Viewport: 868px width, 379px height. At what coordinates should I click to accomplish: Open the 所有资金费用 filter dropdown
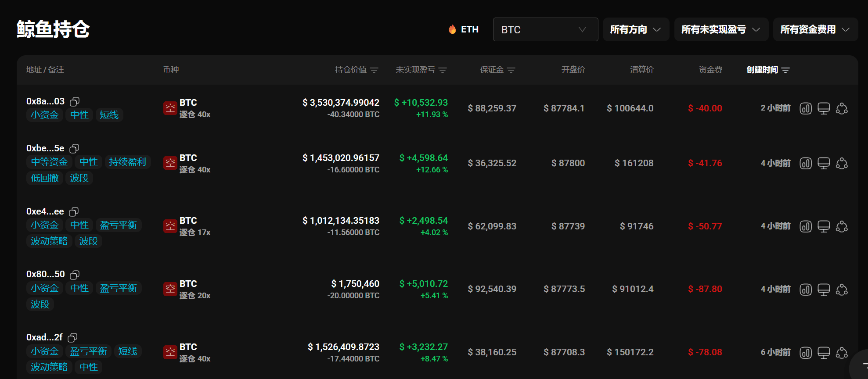(x=815, y=29)
